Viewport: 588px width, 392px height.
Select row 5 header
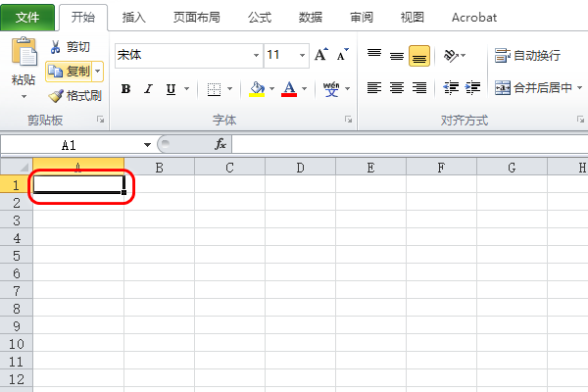point(17,256)
